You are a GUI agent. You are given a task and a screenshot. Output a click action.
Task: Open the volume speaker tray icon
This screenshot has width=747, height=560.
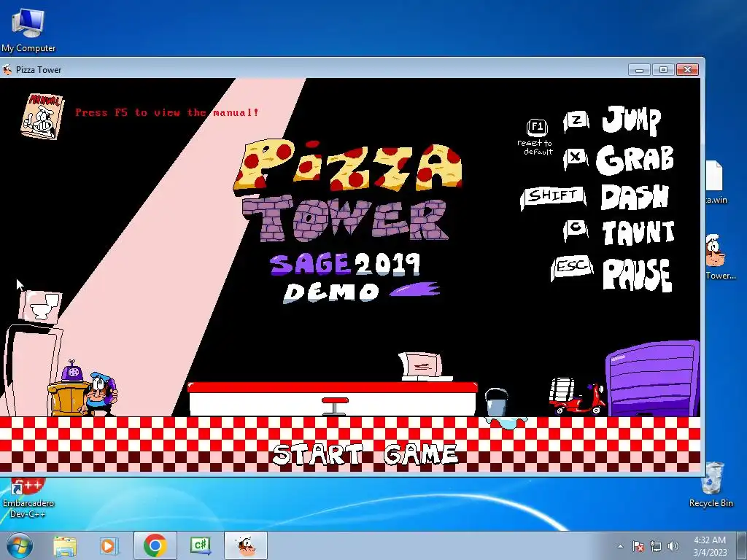(673, 546)
